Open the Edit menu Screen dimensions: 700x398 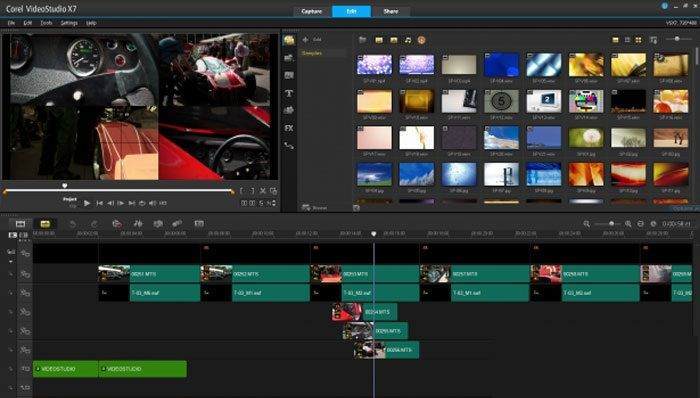coord(28,23)
